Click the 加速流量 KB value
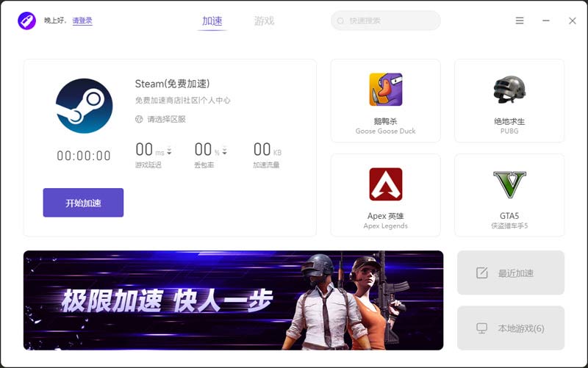The image size is (588, 368). [268, 150]
